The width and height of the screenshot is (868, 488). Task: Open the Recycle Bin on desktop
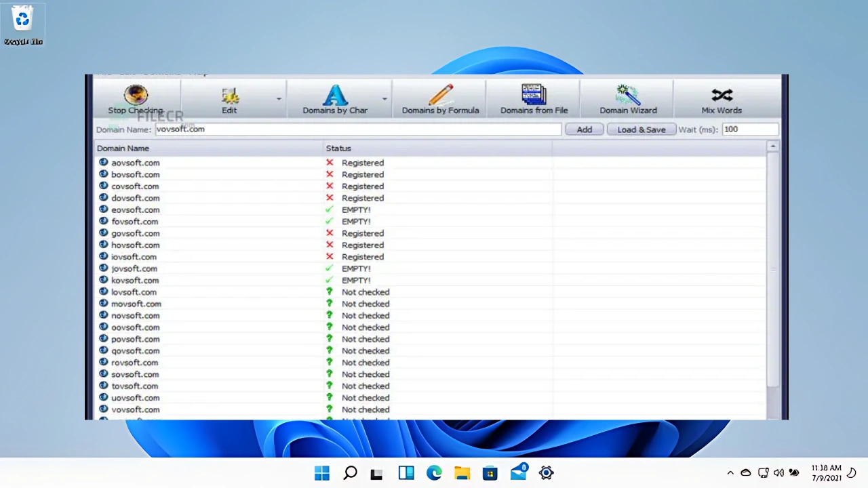point(23,26)
